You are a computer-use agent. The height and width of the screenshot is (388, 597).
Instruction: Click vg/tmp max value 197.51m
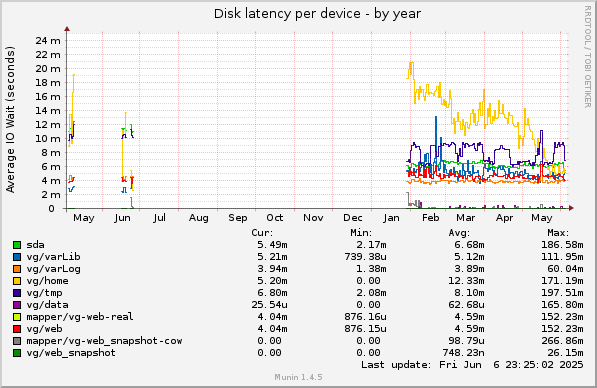click(x=562, y=293)
